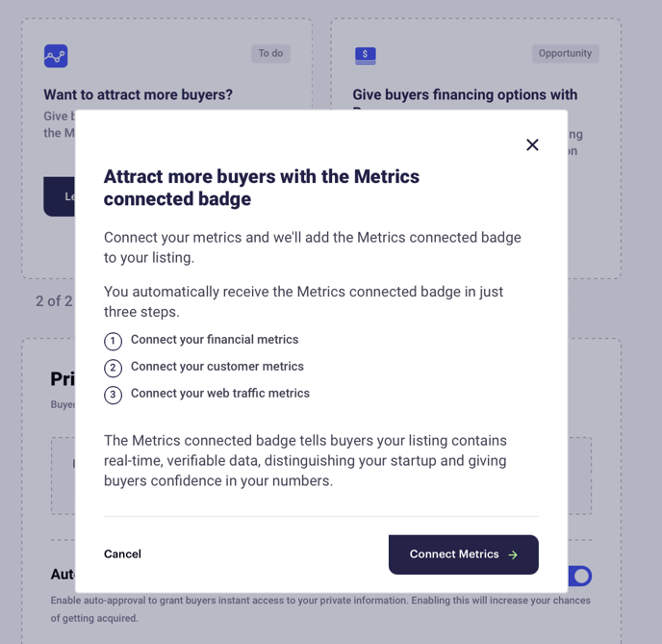
Task: Select Connect your financial metrics step
Action: click(215, 340)
